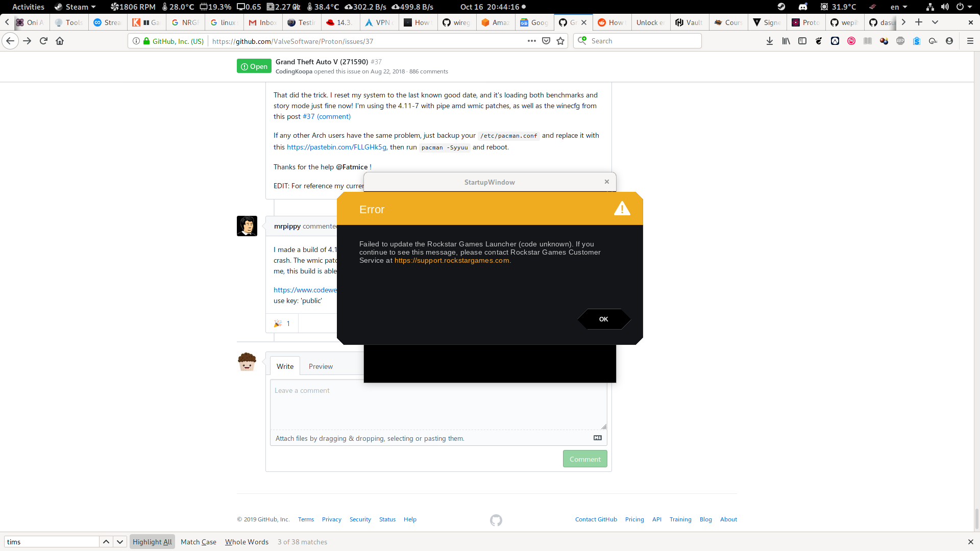The height and width of the screenshot is (551, 980).
Task: Open the Downloads panel
Action: [x=770, y=41]
